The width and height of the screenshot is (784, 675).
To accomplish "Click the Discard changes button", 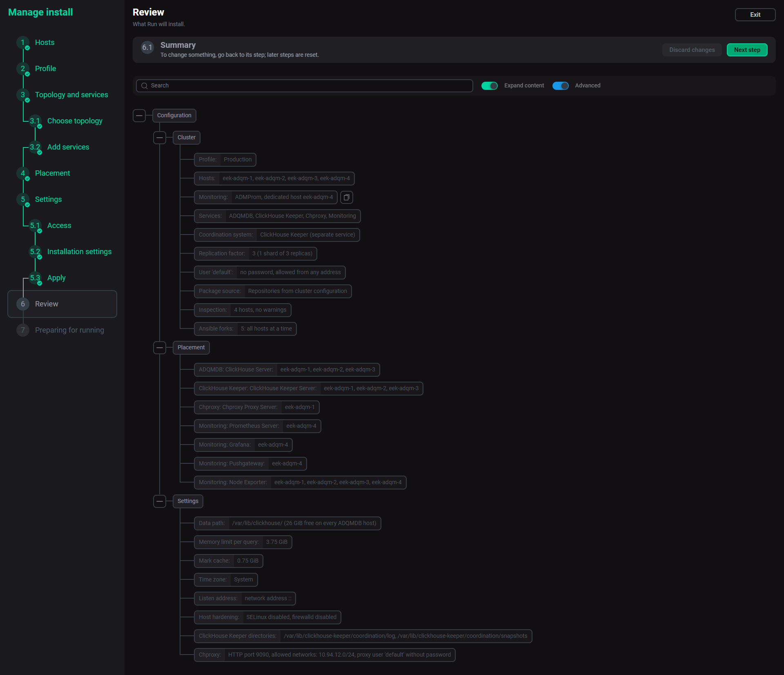I will point(692,50).
